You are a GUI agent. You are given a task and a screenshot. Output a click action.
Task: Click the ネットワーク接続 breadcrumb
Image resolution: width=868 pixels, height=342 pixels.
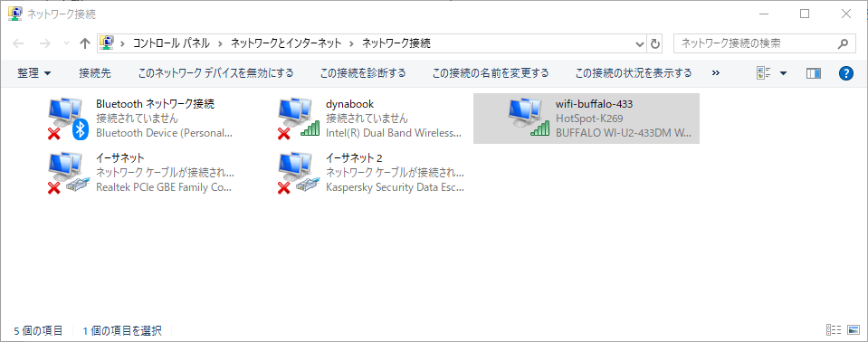click(x=396, y=43)
